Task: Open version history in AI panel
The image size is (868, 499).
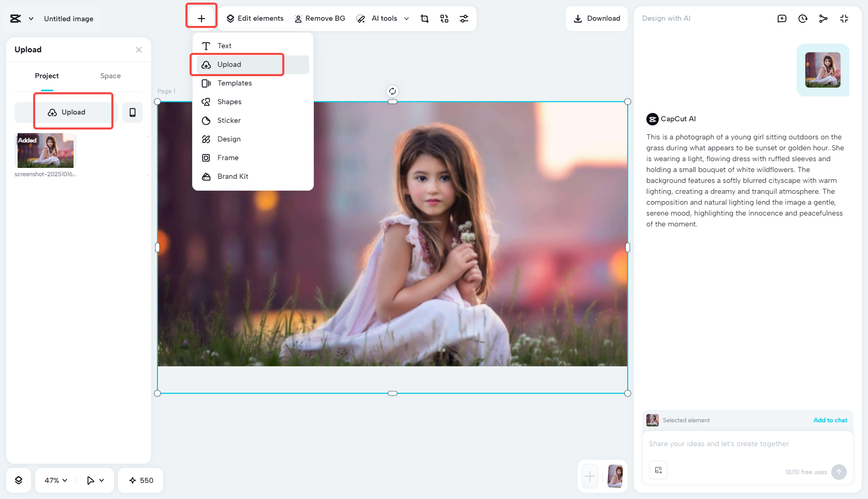Action: pyautogui.click(x=802, y=18)
